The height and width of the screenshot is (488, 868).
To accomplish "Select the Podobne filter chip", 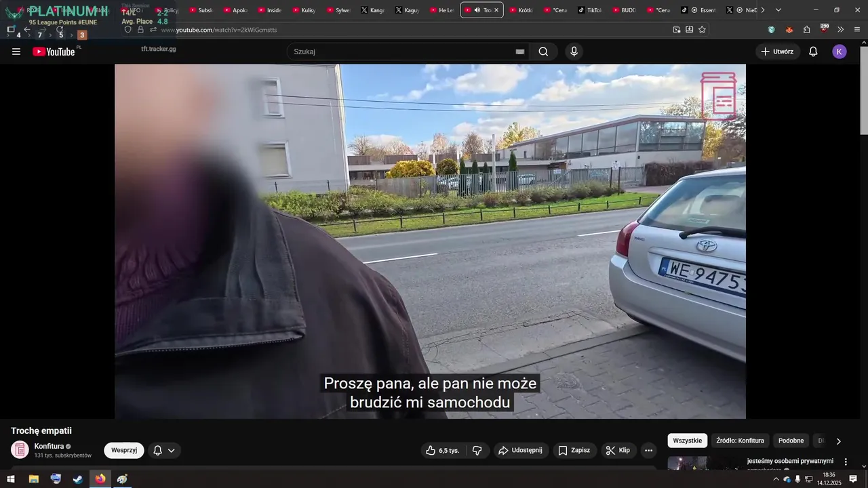I will click(x=791, y=441).
